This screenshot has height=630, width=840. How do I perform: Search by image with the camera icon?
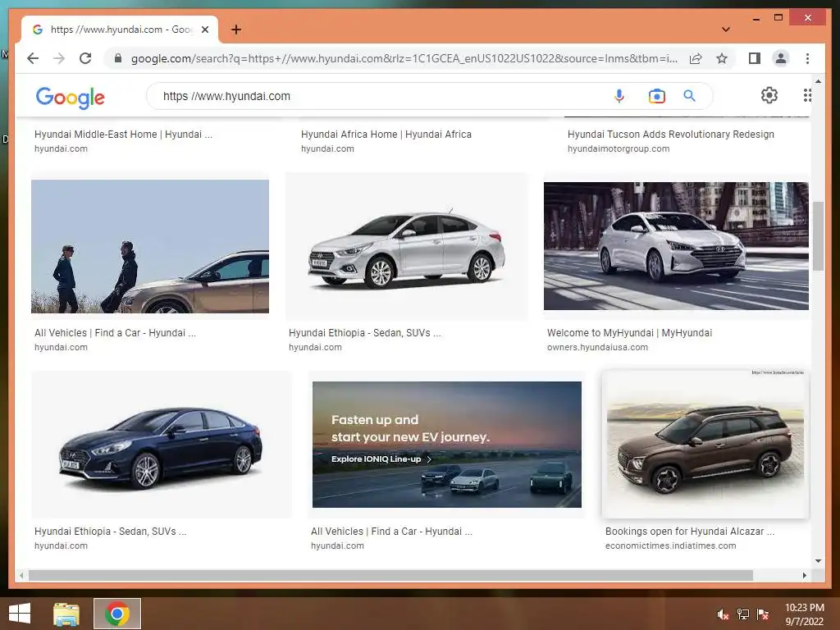coord(657,96)
